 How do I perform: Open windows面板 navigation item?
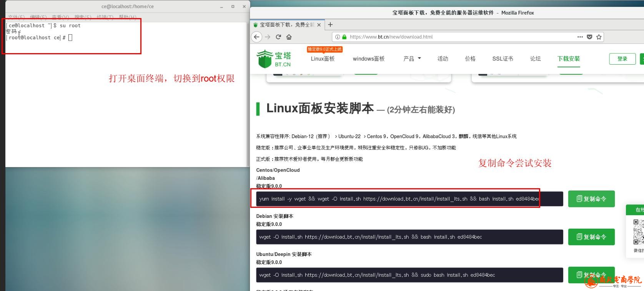point(369,59)
